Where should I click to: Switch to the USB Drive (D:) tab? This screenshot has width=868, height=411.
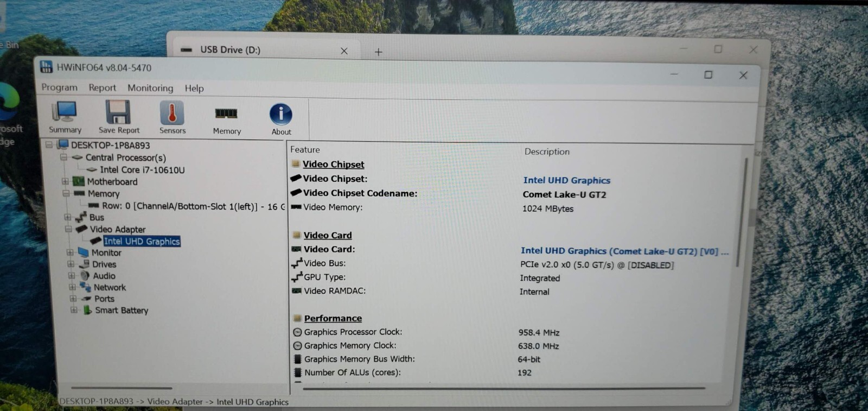pyautogui.click(x=266, y=49)
